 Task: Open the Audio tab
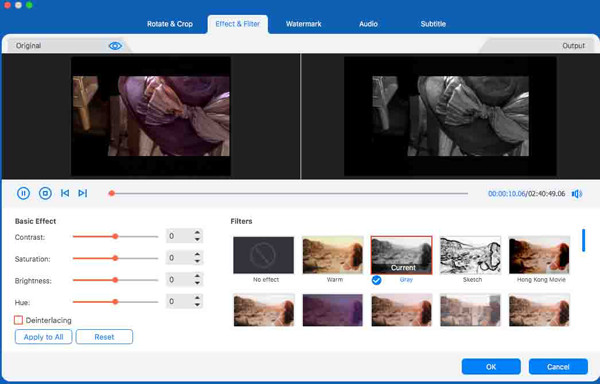[x=368, y=24]
